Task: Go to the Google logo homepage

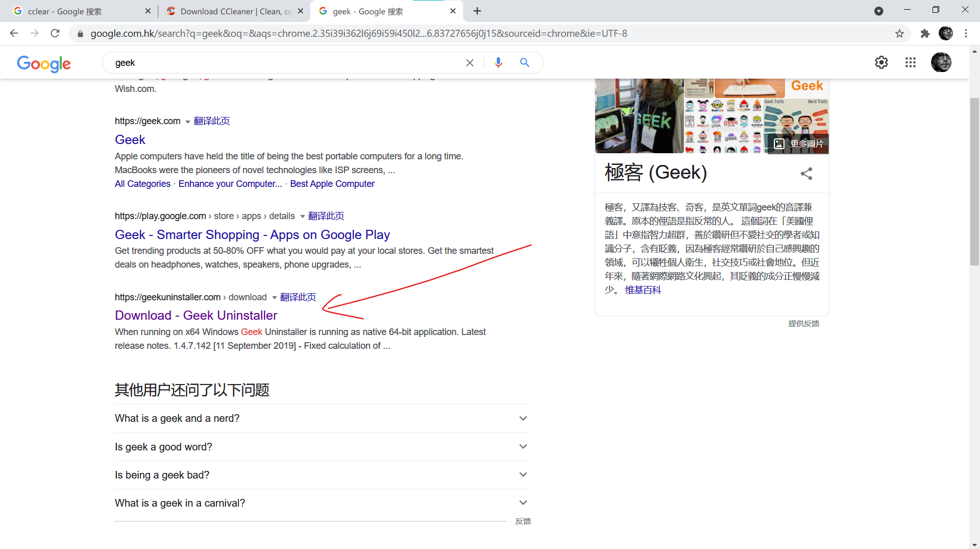Action: point(44,63)
